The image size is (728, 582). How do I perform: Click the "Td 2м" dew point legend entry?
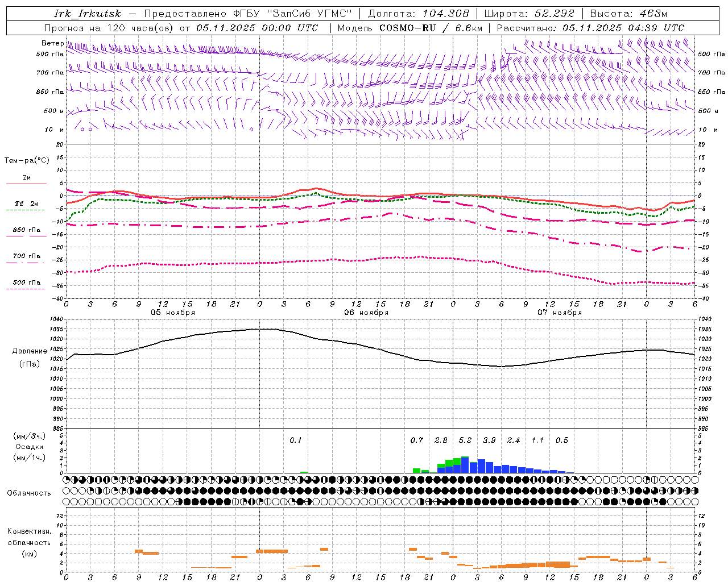pos(27,203)
